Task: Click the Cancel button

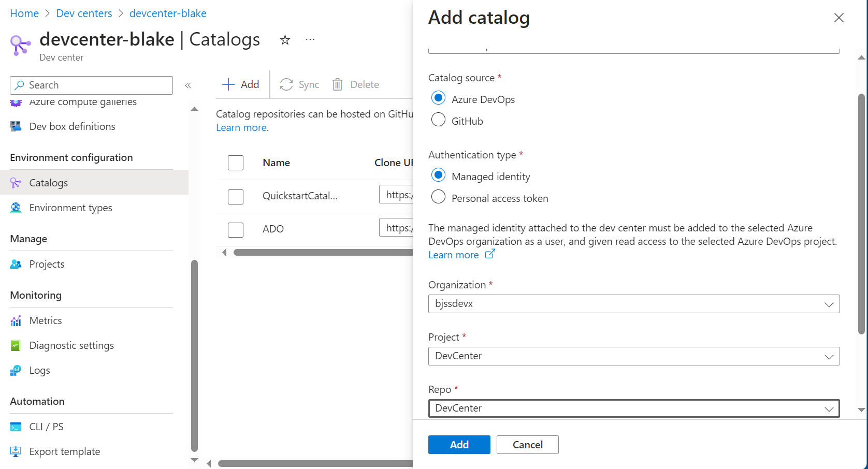Action: coord(528,445)
